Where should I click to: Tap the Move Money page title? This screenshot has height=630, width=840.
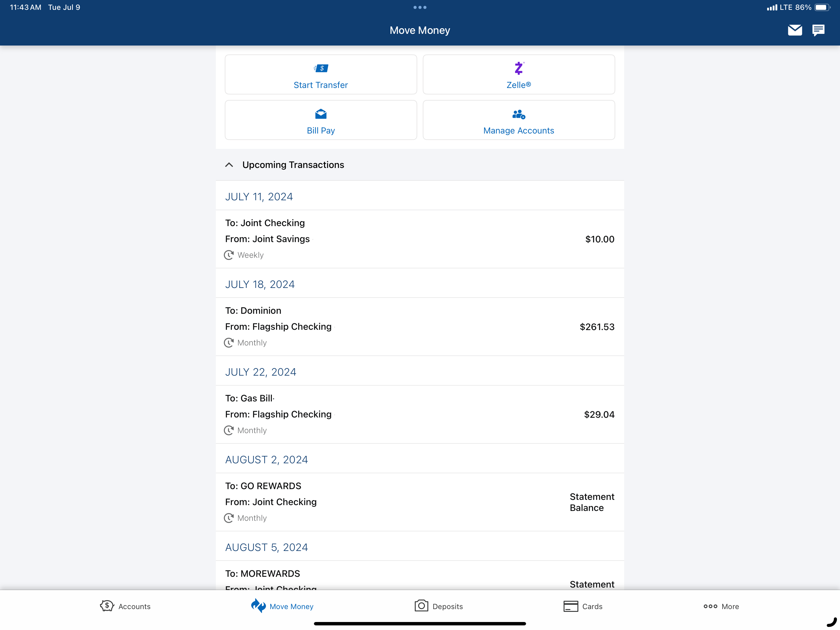click(x=420, y=30)
